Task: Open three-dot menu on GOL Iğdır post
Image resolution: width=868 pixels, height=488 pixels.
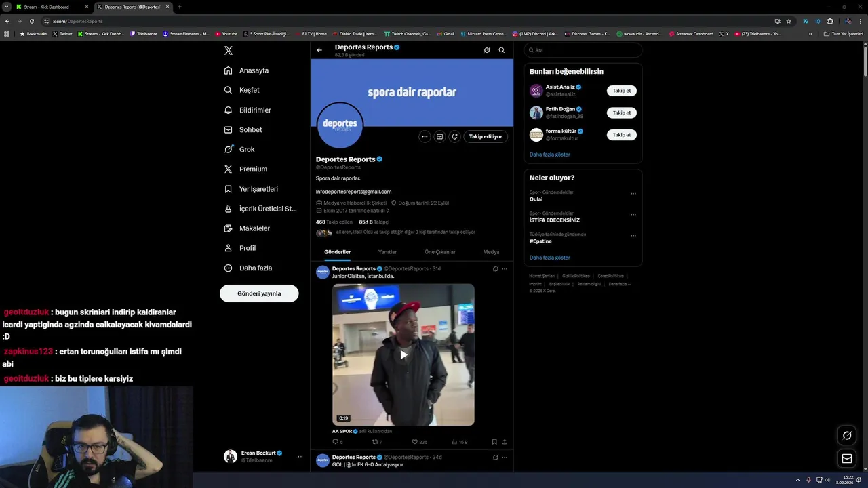Action: click(505, 457)
